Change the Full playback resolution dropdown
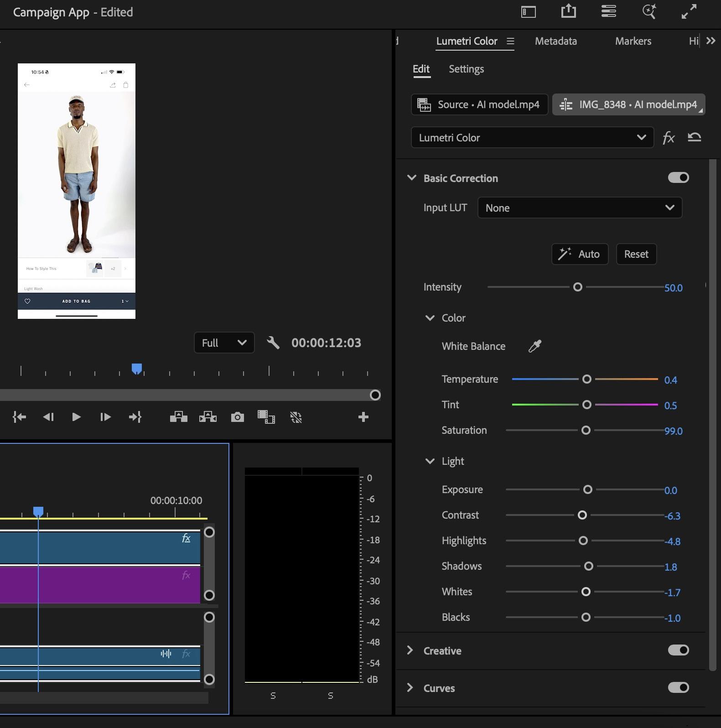Image resolution: width=721 pixels, height=728 pixels. tap(224, 343)
